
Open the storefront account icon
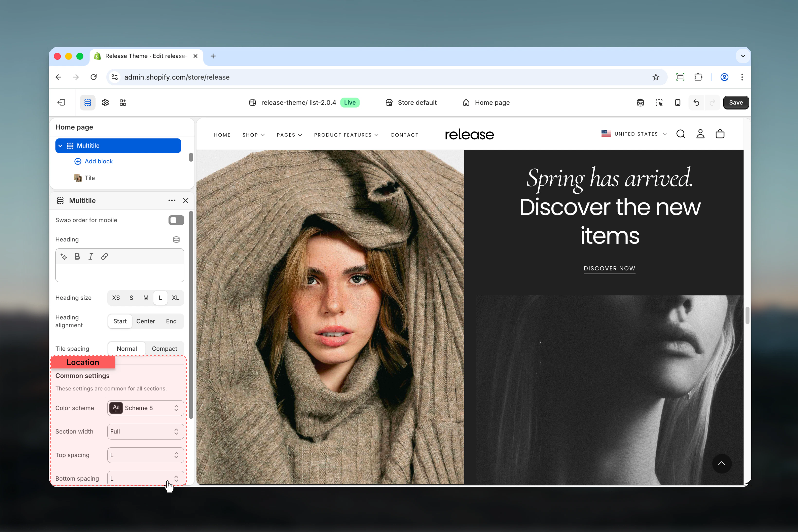coord(700,134)
